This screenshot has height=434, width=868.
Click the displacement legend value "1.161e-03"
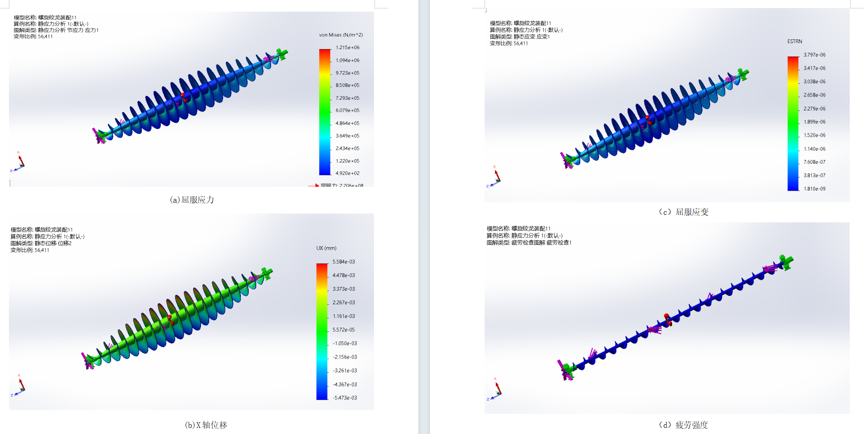tap(344, 316)
